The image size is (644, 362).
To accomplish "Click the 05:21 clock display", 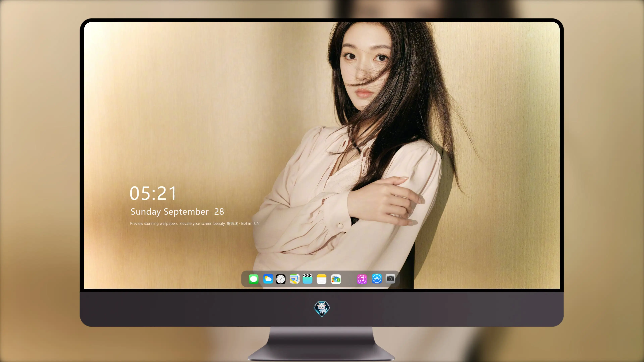I will (153, 193).
